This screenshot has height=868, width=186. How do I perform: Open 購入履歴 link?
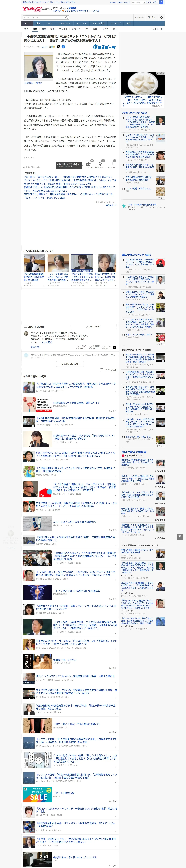click(152, 17)
